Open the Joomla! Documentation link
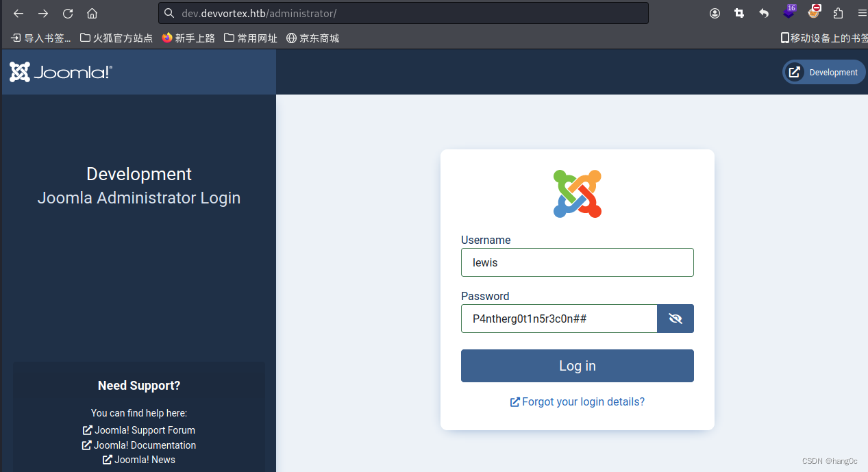Viewport: 868px width, 472px height. pos(139,445)
